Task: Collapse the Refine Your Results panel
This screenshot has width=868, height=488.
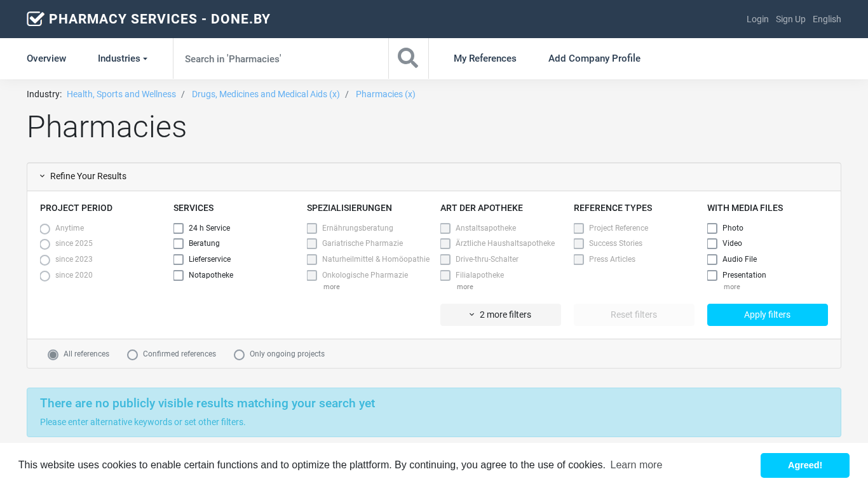Action: click(83, 177)
